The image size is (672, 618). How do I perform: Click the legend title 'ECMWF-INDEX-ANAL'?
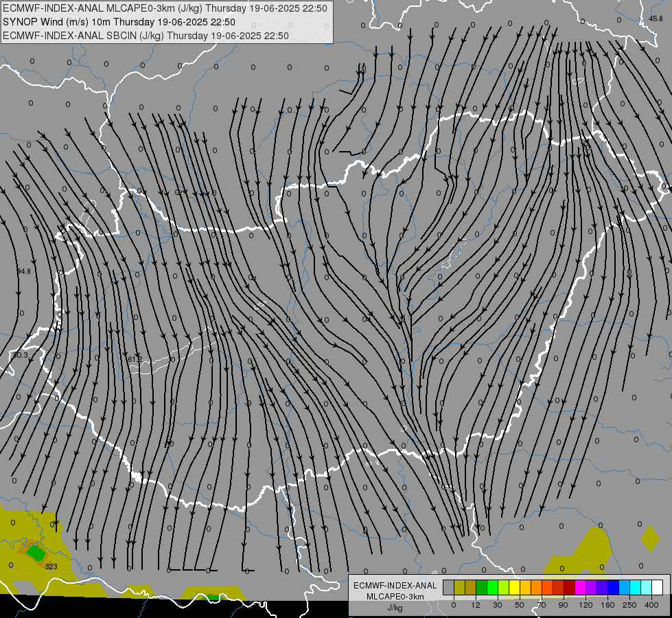[x=395, y=586]
